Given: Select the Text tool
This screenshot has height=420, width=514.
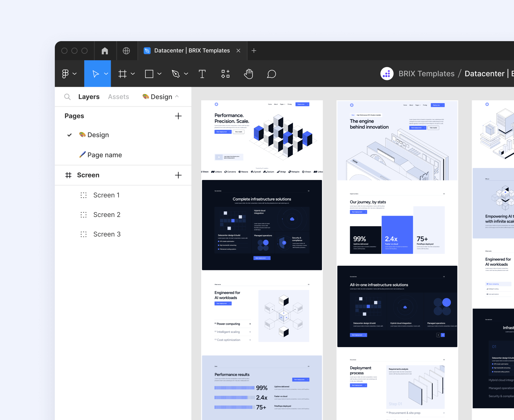Looking at the screenshot, I should click(x=202, y=74).
